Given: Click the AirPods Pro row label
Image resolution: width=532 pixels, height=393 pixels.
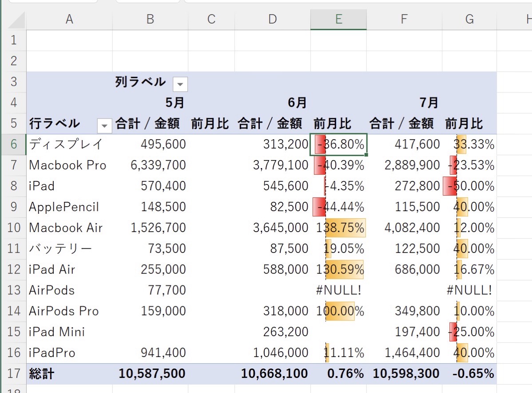Looking at the screenshot, I should click(x=64, y=311).
